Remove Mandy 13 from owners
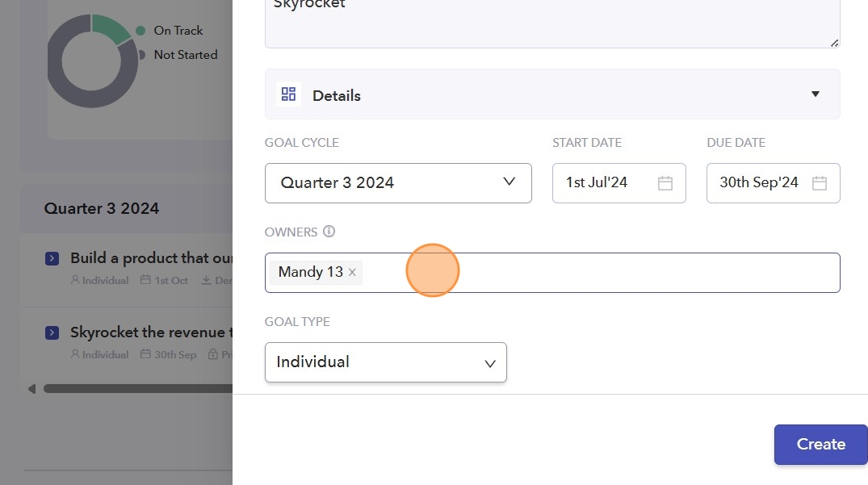The height and width of the screenshot is (485, 868). coord(352,273)
